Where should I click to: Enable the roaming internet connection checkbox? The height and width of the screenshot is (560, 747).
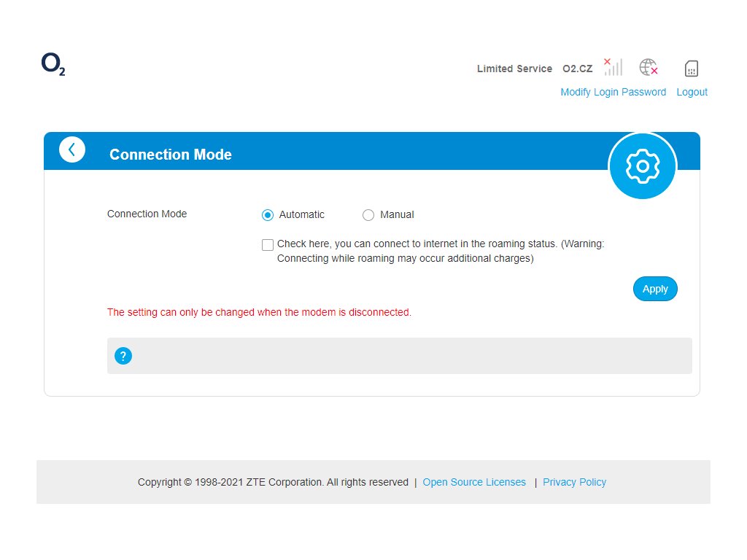tap(268, 245)
